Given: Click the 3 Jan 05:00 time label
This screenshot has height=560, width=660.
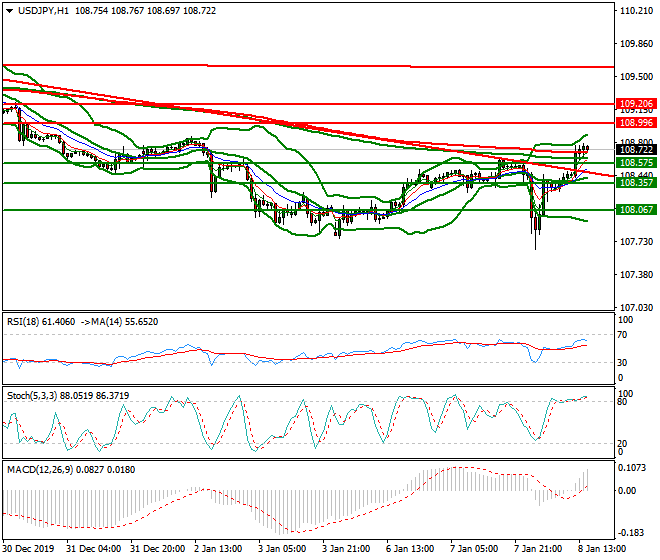Looking at the screenshot, I should point(282,549).
